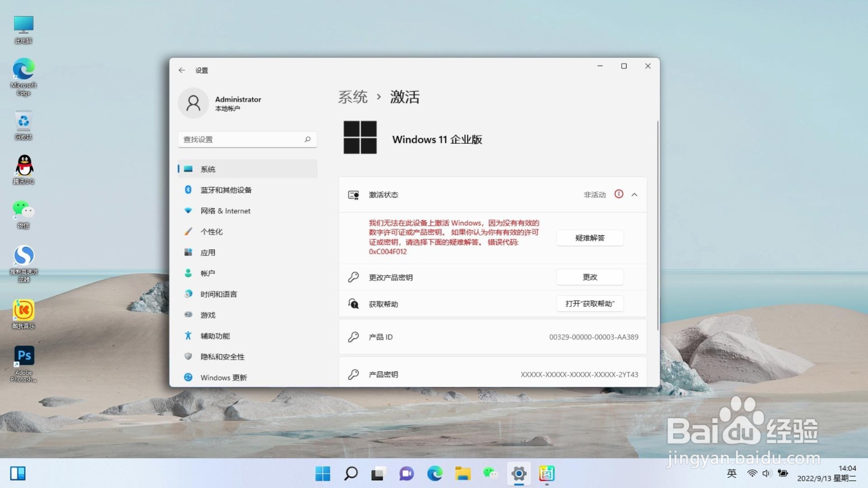Screen dimensions: 868x488
Task: Click 更改 to change product key
Action: click(x=590, y=277)
